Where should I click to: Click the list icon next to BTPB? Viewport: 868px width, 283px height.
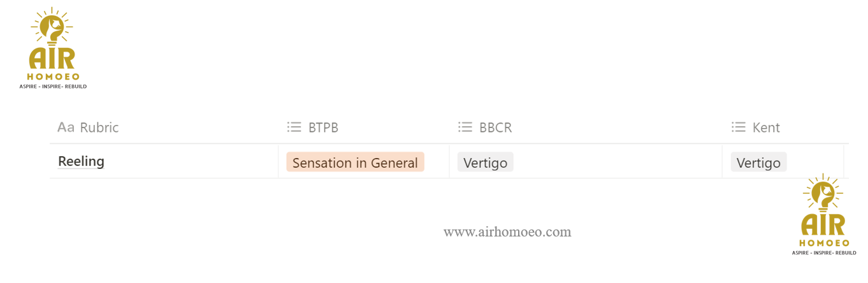pyautogui.click(x=294, y=127)
